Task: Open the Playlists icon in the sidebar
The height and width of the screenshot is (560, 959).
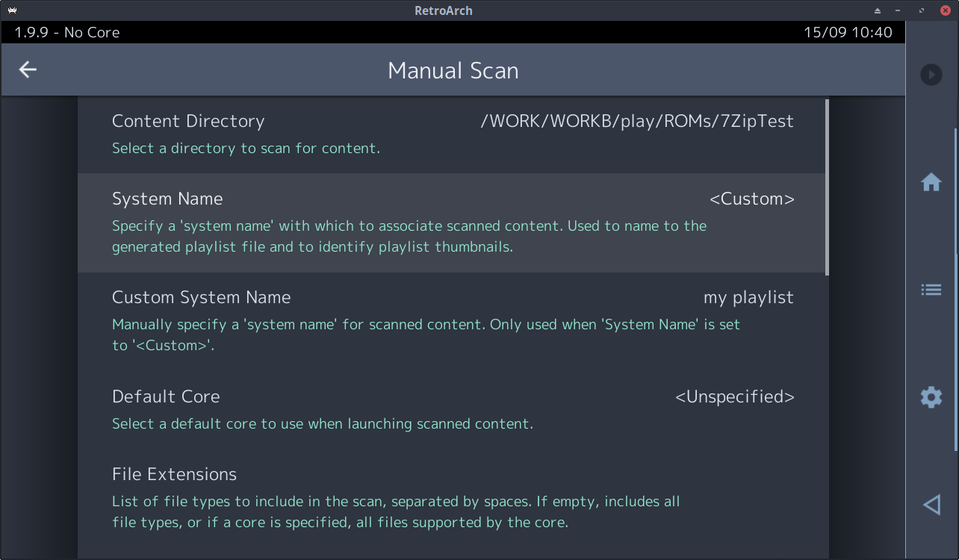Action: tap(931, 289)
